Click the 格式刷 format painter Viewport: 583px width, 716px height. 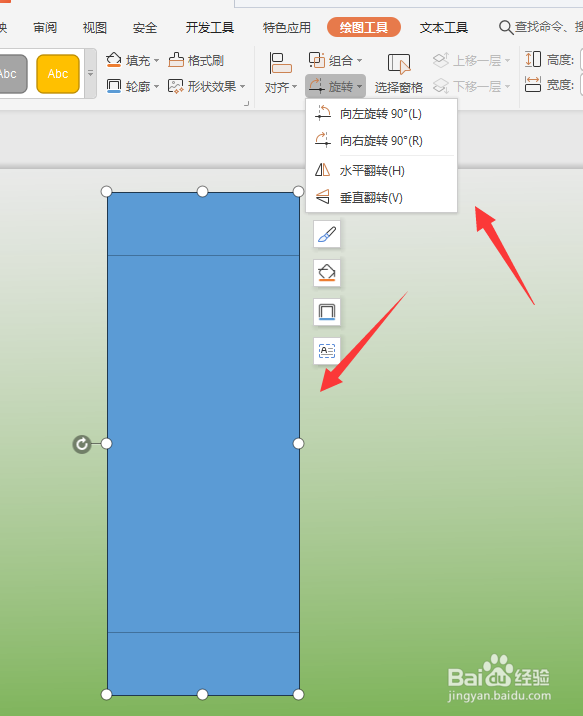[x=196, y=60]
